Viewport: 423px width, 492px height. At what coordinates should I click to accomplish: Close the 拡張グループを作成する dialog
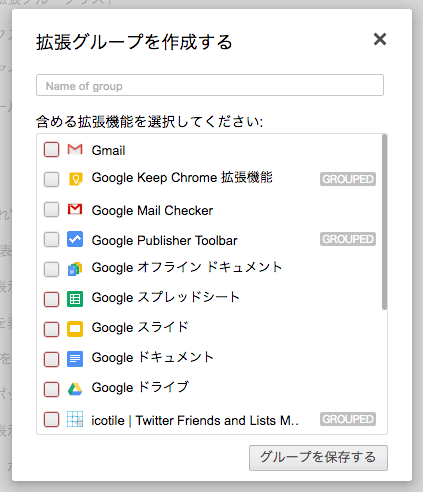coord(380,39)
